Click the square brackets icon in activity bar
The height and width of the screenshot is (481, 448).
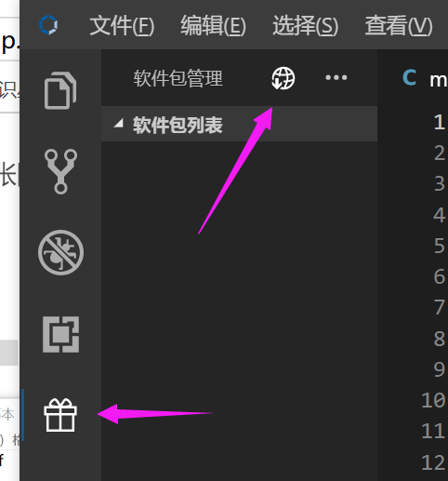point(60,334)
